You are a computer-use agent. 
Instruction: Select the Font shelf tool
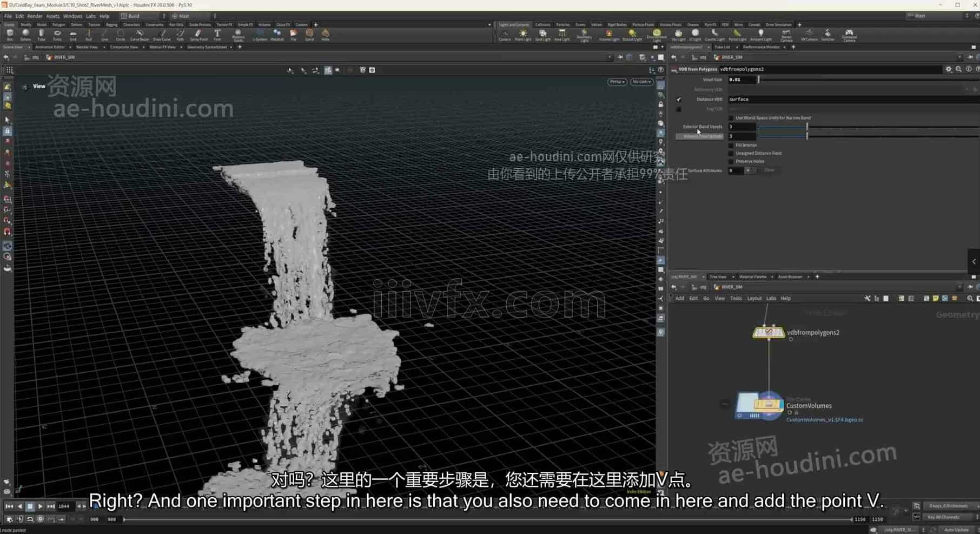tap(217, 35)
